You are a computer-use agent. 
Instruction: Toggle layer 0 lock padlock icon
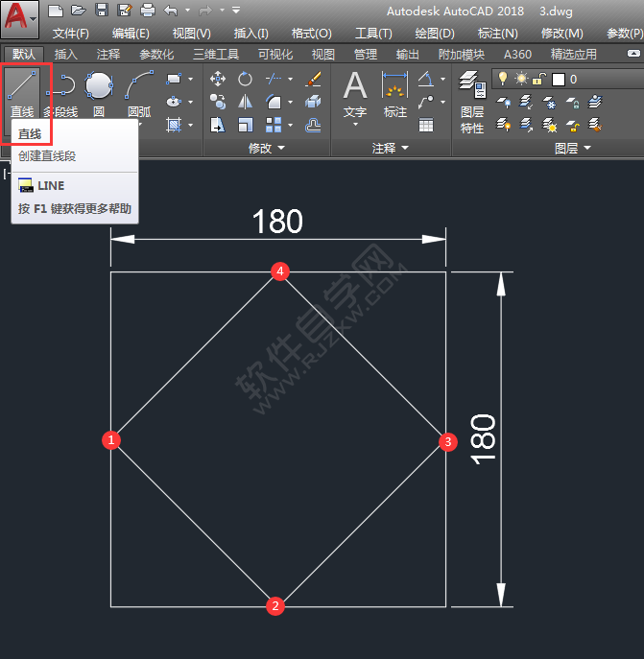click(x=538, y=79)
